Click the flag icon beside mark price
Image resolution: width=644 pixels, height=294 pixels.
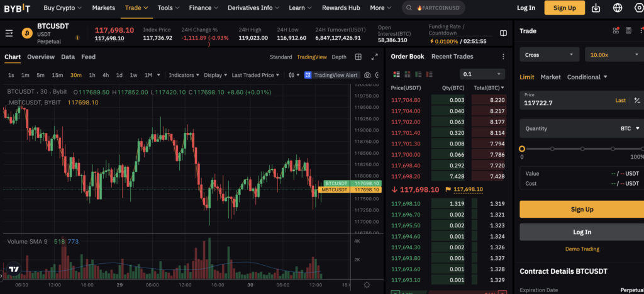(x=448, y=189)
